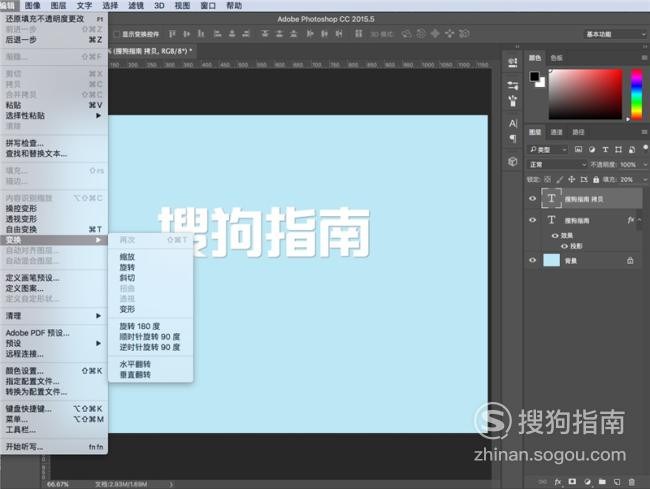The image size is (650, 489).
Task: Click the create new layer icon
Action: tap(617, 482)
